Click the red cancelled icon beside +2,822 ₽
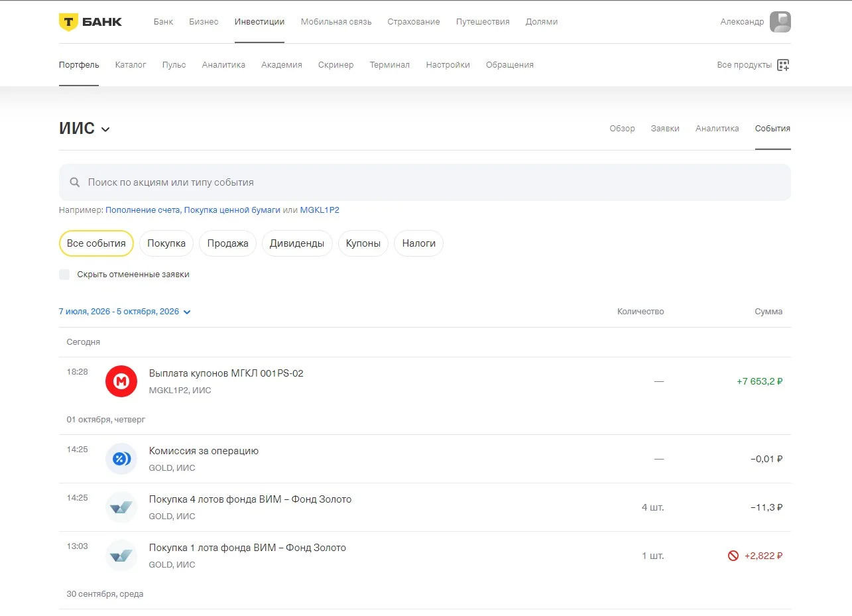852x616 pixels. [x=733, y=556]
